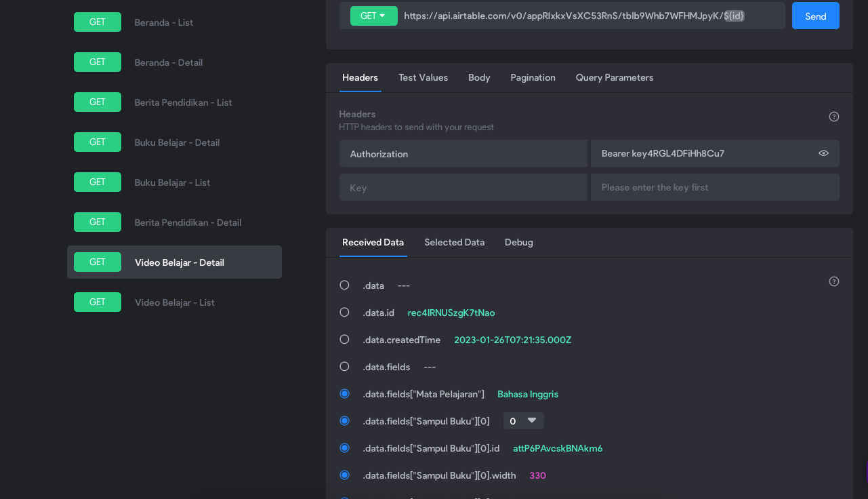
Task: Select the Berita Pendidikan - List request
Action: (x=174, y=102)
